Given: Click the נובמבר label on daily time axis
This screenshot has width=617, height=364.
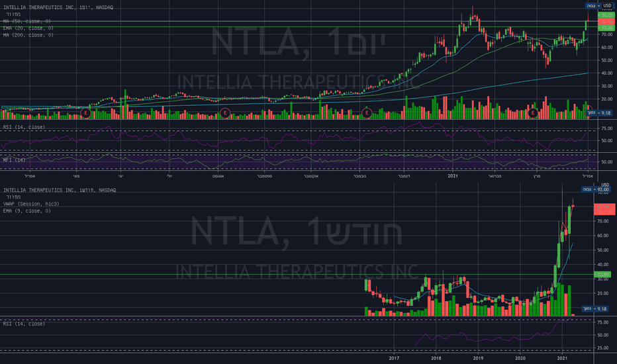Looking at the screenshot, I should (359, 176).
